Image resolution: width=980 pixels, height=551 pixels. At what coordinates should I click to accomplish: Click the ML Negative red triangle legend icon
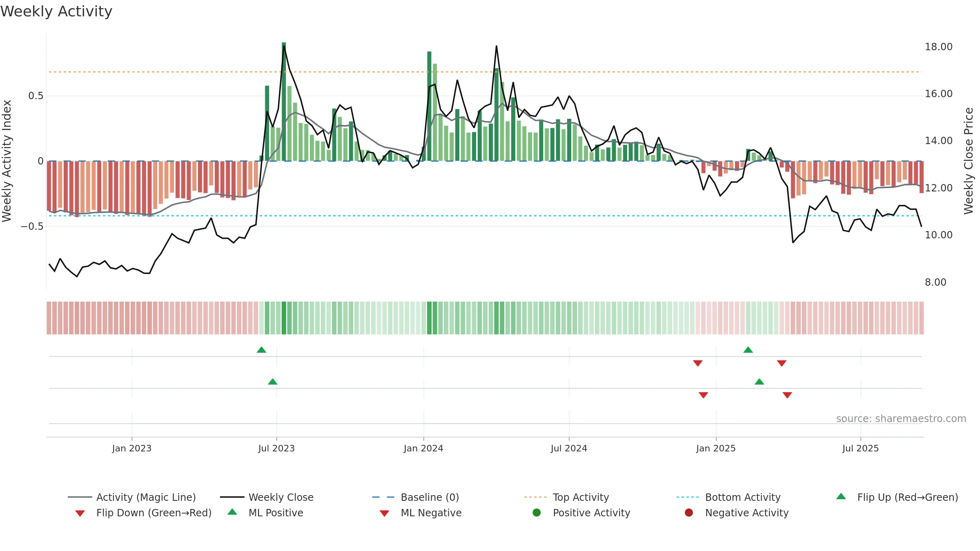[385, 513]
